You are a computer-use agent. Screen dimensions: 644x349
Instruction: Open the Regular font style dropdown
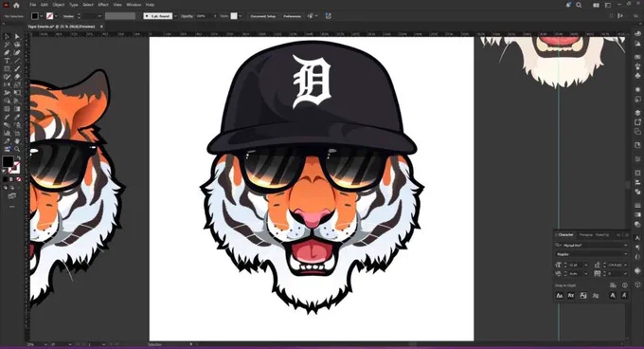click(625, 254)
